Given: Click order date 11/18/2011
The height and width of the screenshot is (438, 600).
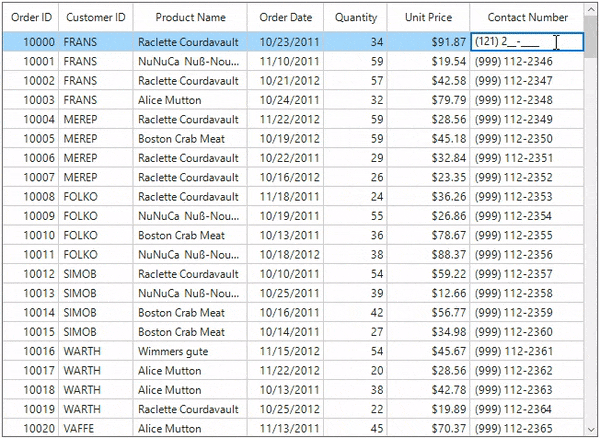Looking at the screenshot, I should point(285,197).
